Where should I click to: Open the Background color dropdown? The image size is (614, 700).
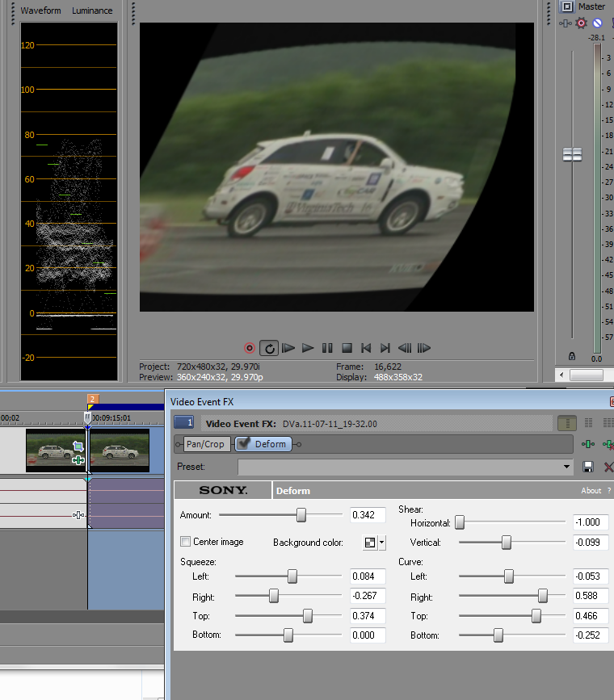[381, 543]
